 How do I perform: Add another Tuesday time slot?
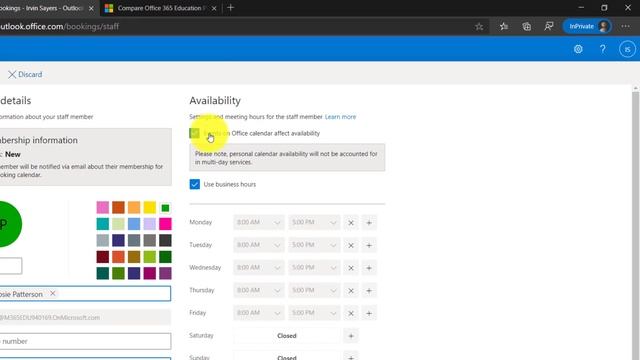369,245
